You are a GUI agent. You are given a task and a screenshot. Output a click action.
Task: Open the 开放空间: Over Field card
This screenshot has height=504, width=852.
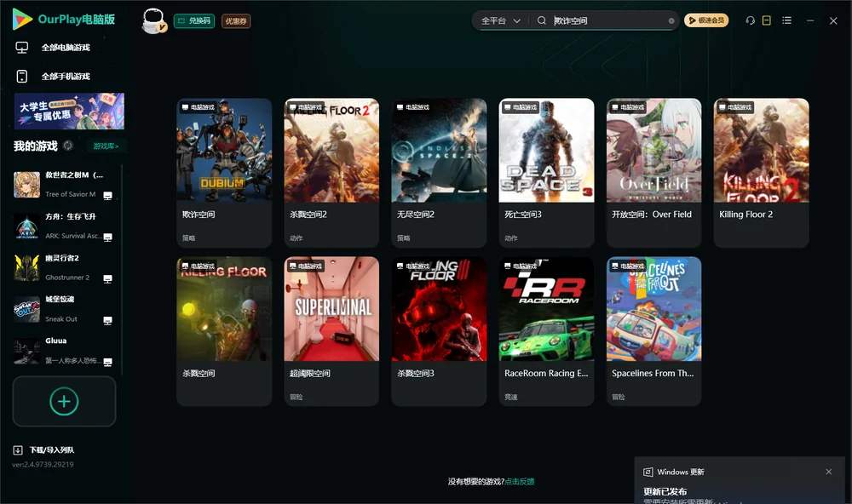click(653, 173)
